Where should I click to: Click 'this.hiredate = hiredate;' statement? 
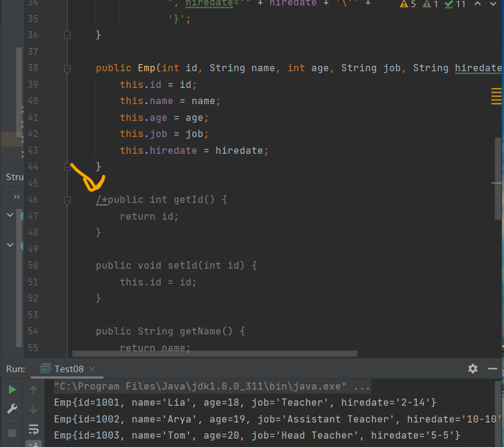pos(194,150)
